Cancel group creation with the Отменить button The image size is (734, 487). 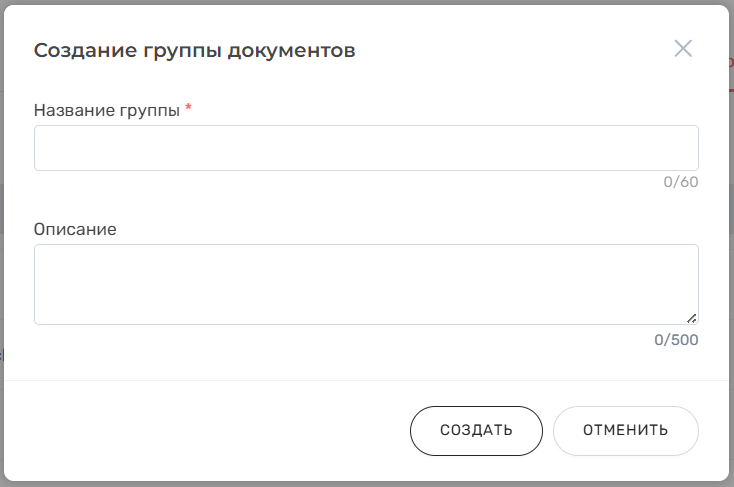pyautogui.click(x=625, y=430)
